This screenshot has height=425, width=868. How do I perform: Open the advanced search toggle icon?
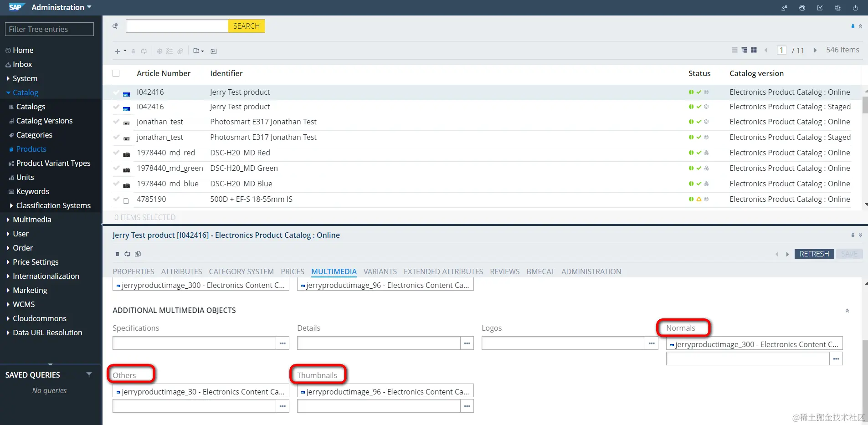(x=115, y=26)
